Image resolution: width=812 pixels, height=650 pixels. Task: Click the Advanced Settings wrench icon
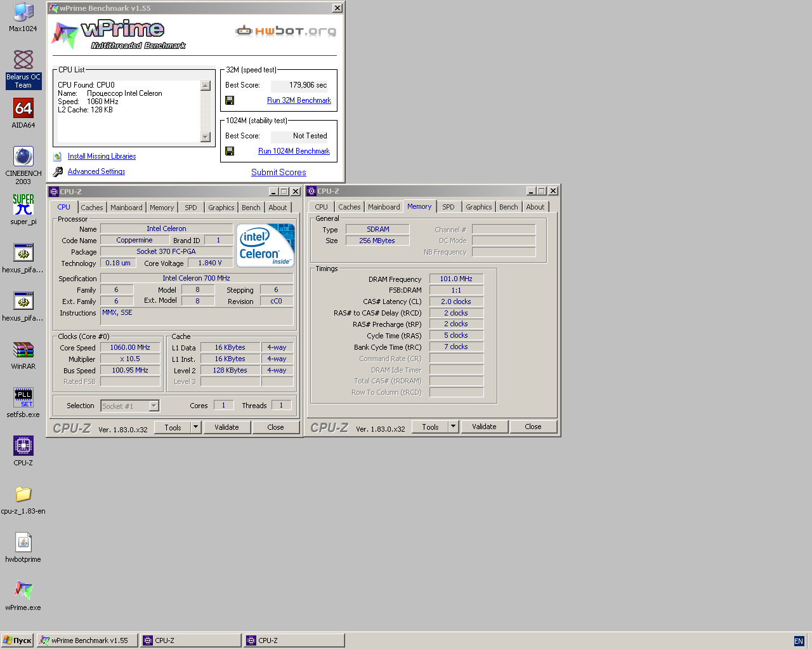pos(58,171)
